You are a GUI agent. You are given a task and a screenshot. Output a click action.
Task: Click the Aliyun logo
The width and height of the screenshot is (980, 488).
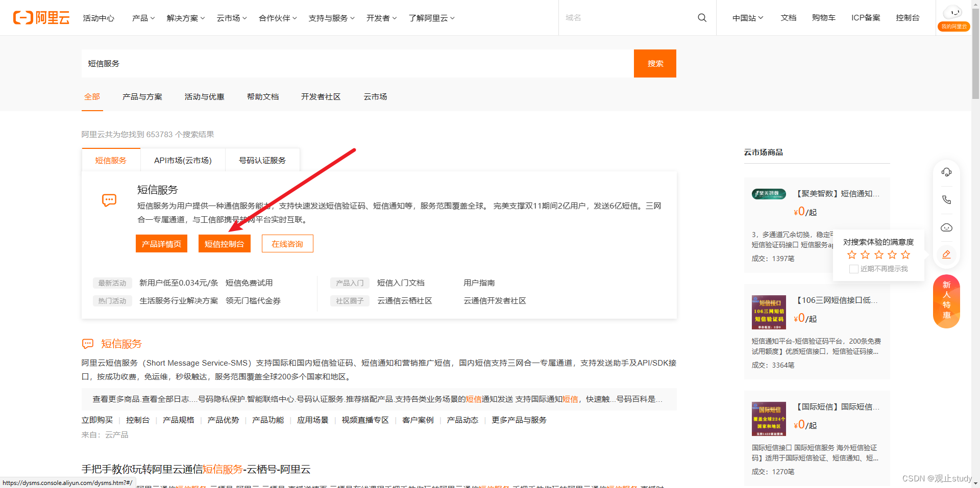point(41,18)
